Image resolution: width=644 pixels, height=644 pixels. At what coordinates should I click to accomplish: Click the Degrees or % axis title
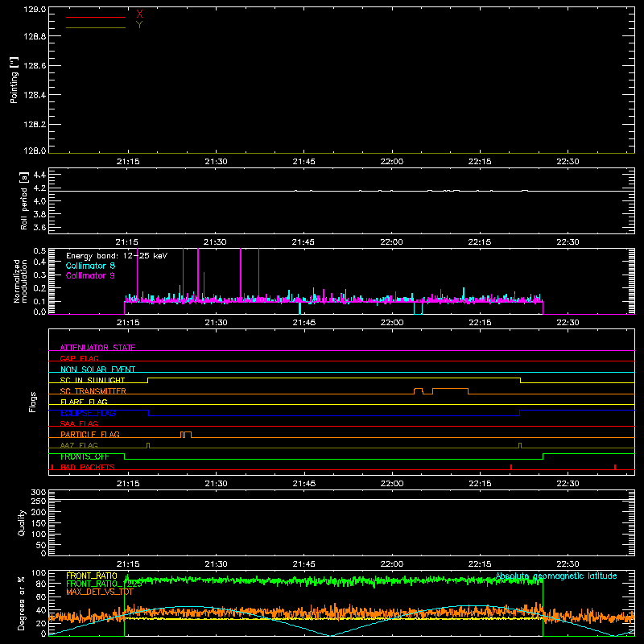pos(22,603)
